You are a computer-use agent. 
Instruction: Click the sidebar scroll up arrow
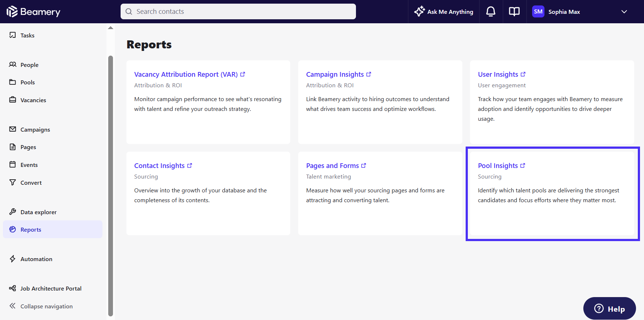coord(111,28)
